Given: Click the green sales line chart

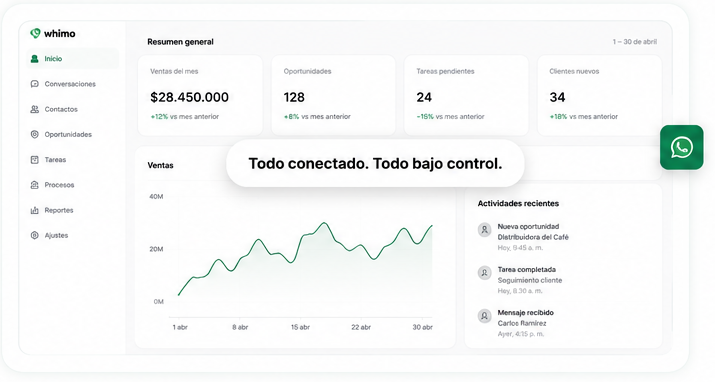Looking at the screenshot, I should 305,258.
